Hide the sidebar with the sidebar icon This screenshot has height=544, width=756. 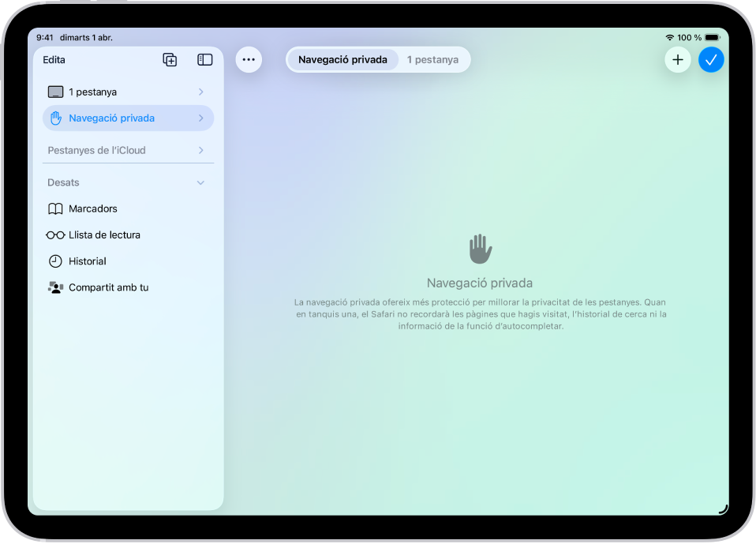(x=205, y=60)
